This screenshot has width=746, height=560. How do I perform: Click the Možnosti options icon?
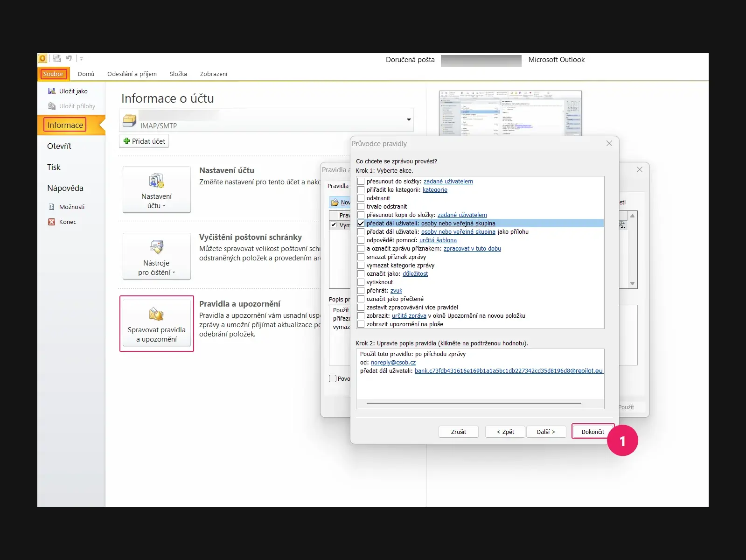[x=52, y=207]
